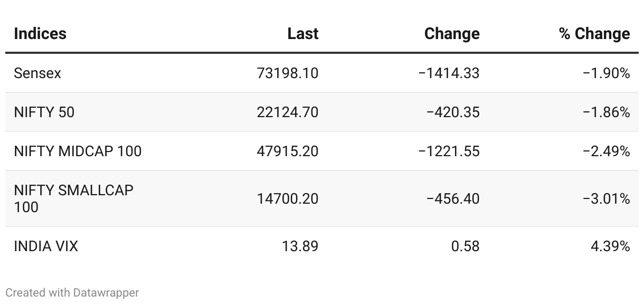
Task: Click INDIA VIX percent change 4.39%
Action: click(610, 246)
